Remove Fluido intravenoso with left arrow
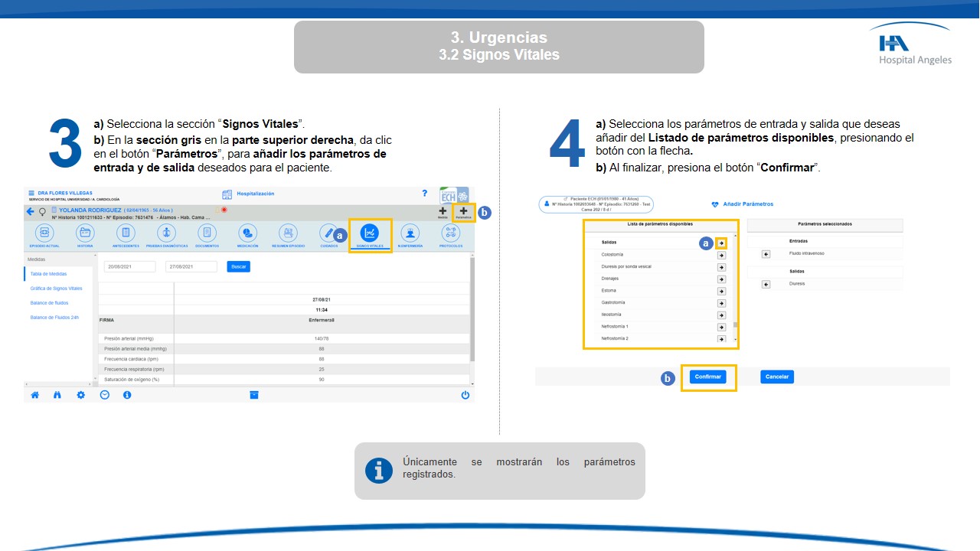The height and width of the screenshot is (551, 980). click(766, 254)
